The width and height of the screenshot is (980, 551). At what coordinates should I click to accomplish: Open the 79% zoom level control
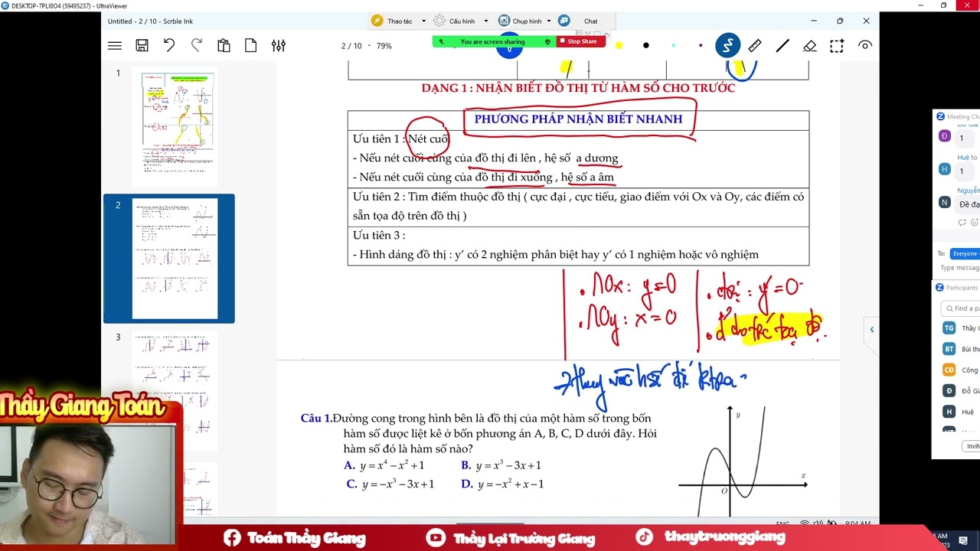(384, 46)
